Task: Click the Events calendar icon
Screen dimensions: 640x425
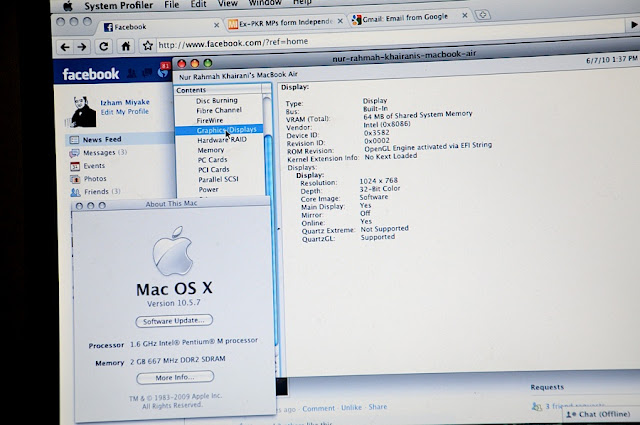Action: click(75, 167)
